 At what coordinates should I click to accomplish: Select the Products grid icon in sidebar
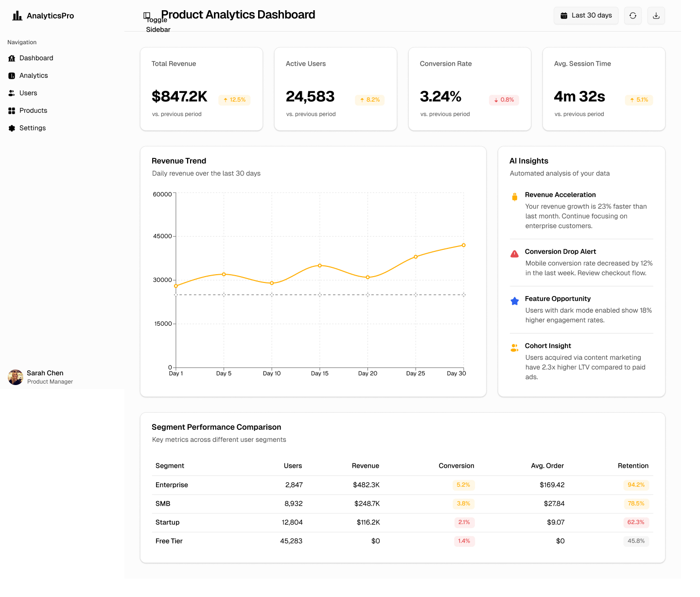point(12,110)
